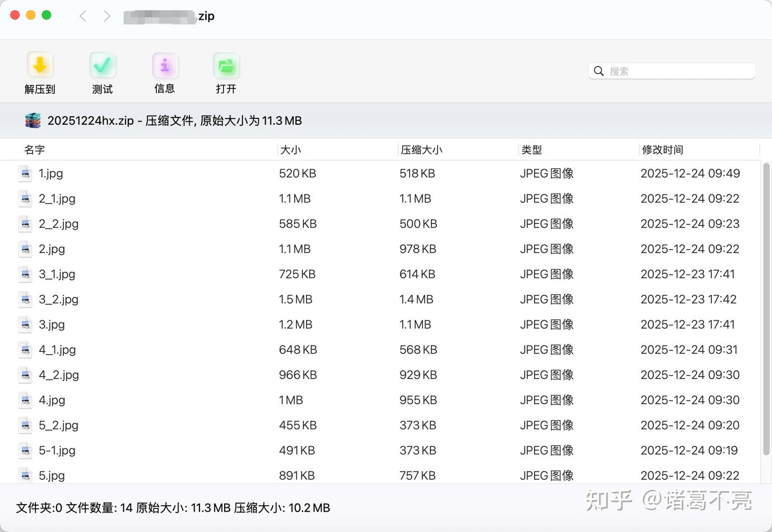Click modified time 2025-12-24 09:31

pyautogui.click(x=689, y=350)
